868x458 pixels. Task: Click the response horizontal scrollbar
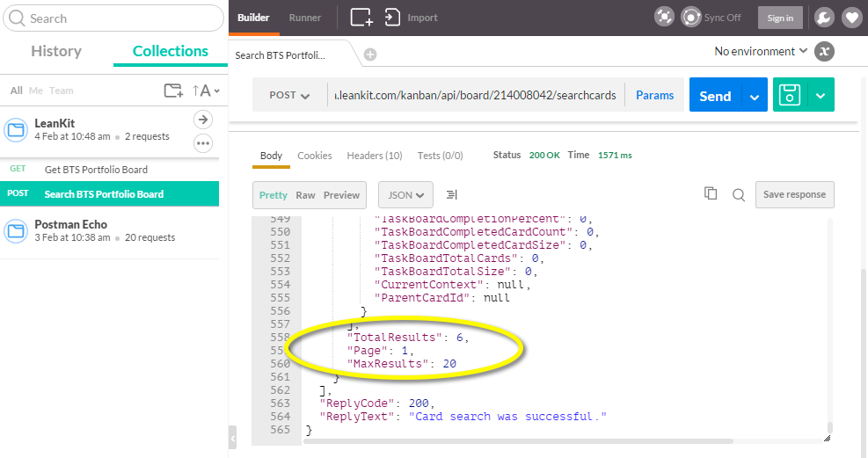(520, 441)
